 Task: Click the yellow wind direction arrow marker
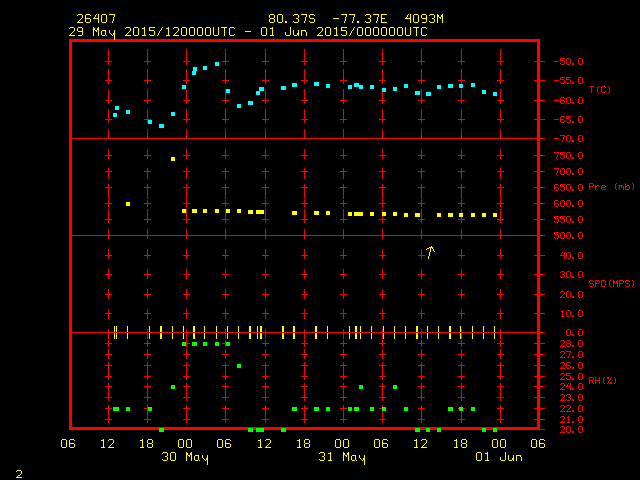430,252
